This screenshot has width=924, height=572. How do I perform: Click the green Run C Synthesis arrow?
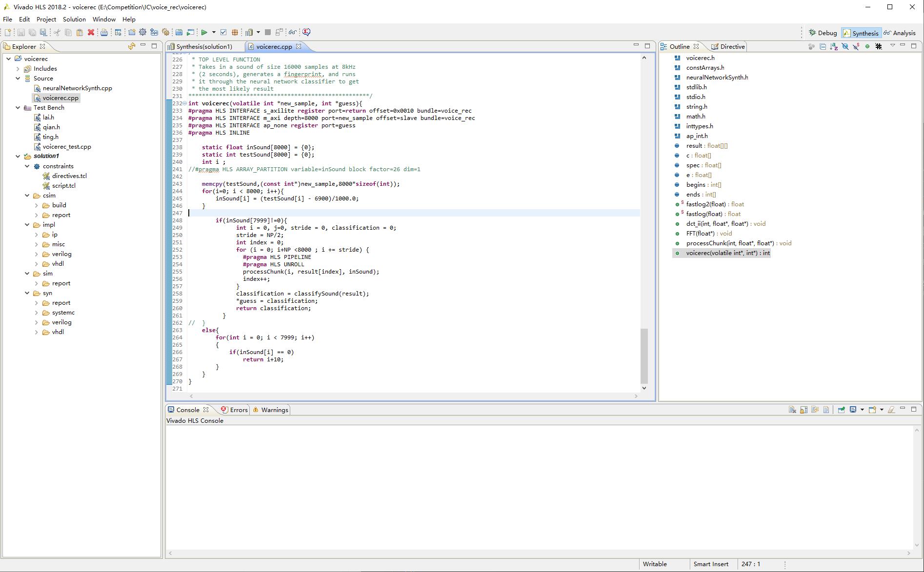click(x=204, y=32)
